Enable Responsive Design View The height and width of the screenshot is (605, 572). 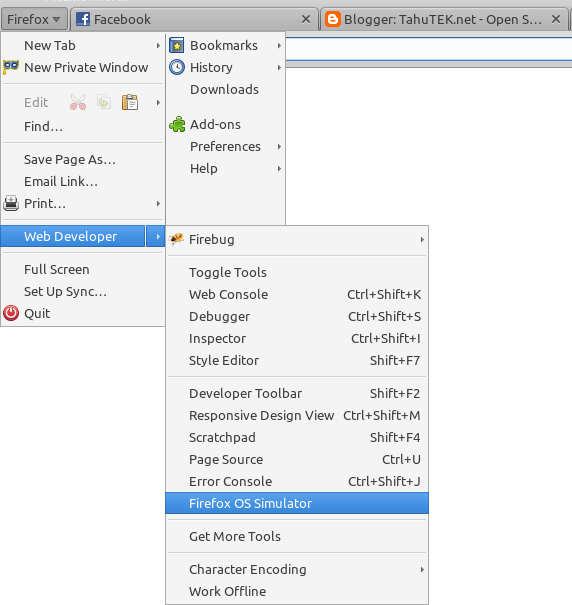pos(297,416)
